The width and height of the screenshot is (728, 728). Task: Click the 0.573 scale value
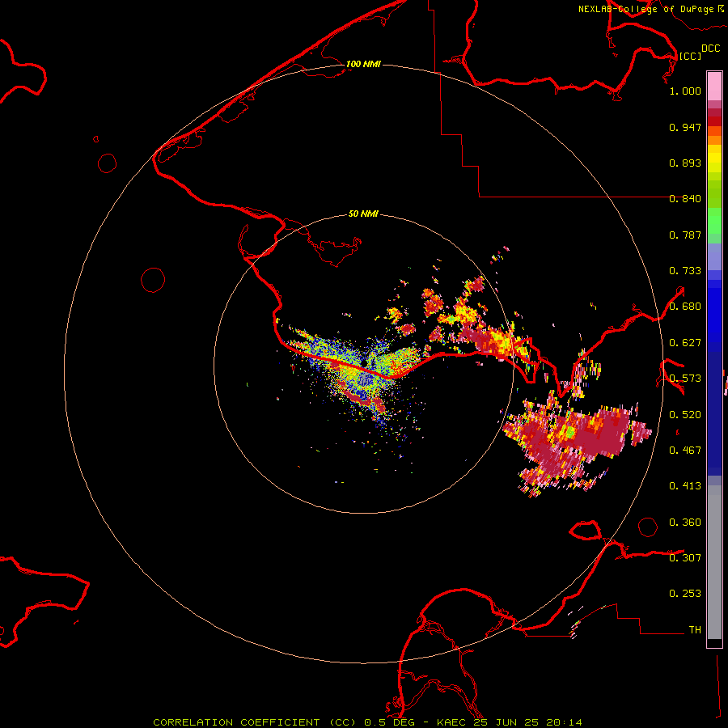(x=685, y=379)
